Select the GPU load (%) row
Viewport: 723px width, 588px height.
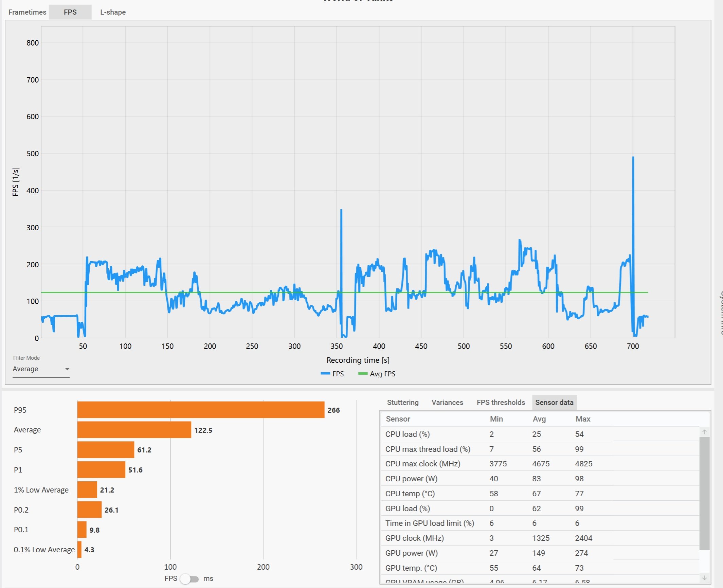click(x=408, y=509)
